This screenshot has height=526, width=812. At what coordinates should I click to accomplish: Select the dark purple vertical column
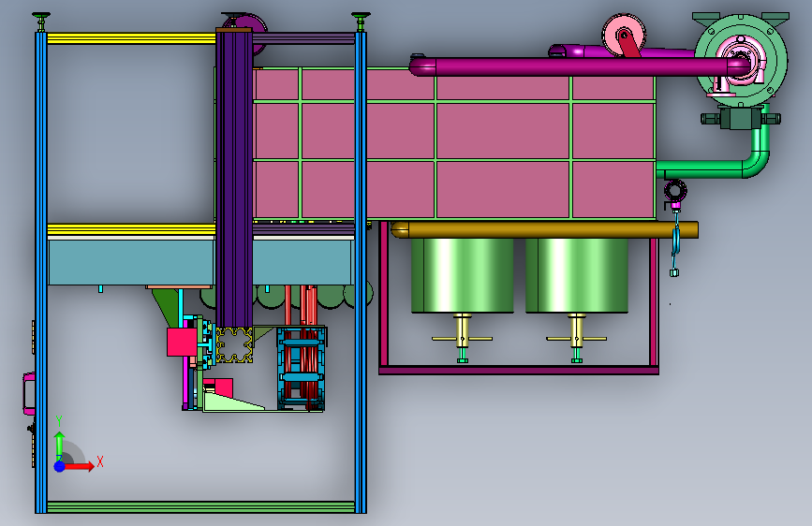pyautogui.click(x=234, y=179)
